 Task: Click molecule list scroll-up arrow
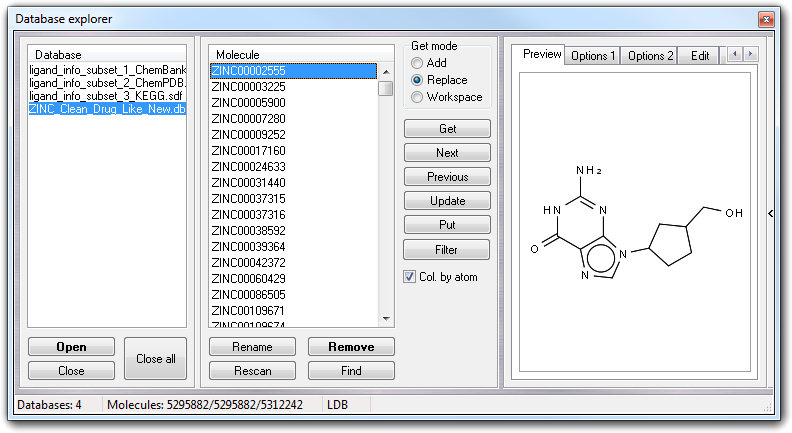tap(386, 71)
